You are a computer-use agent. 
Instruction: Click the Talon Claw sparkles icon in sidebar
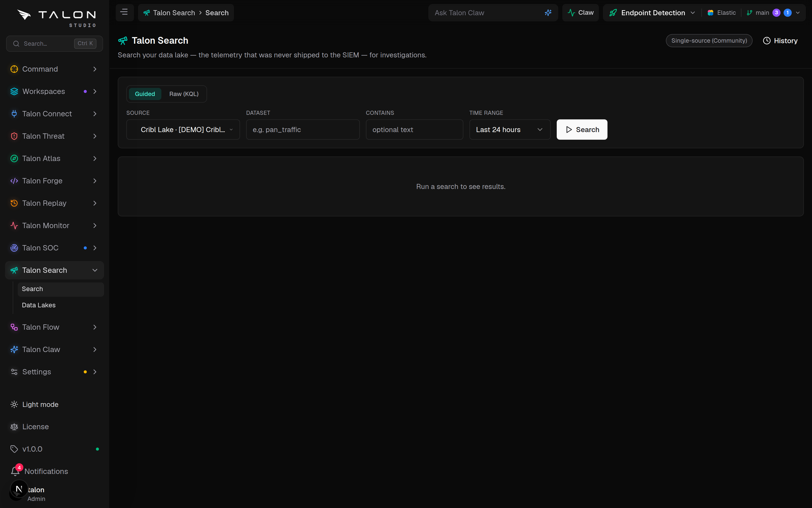point(14,350)
